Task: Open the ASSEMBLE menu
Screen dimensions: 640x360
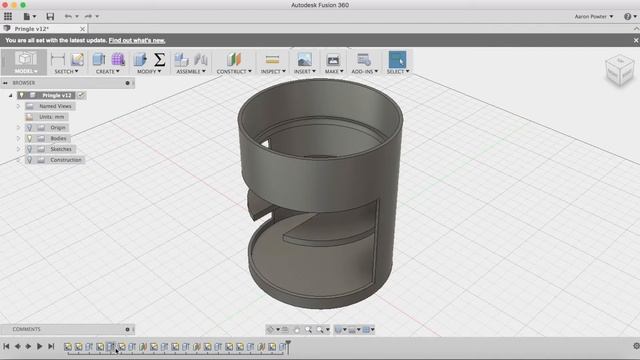Action: click(191, 71)
